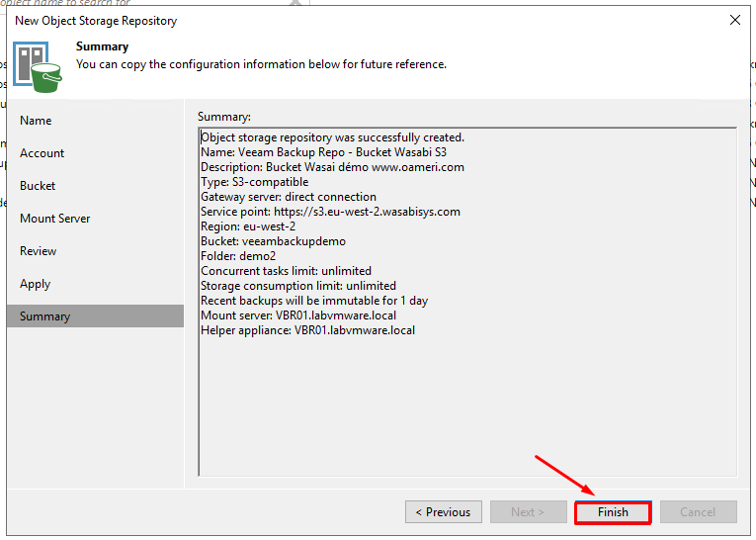Viewport: 756px width, 540px height.
Task: Click the 'Summary:' label above the text box
Action: coord(224,117)
